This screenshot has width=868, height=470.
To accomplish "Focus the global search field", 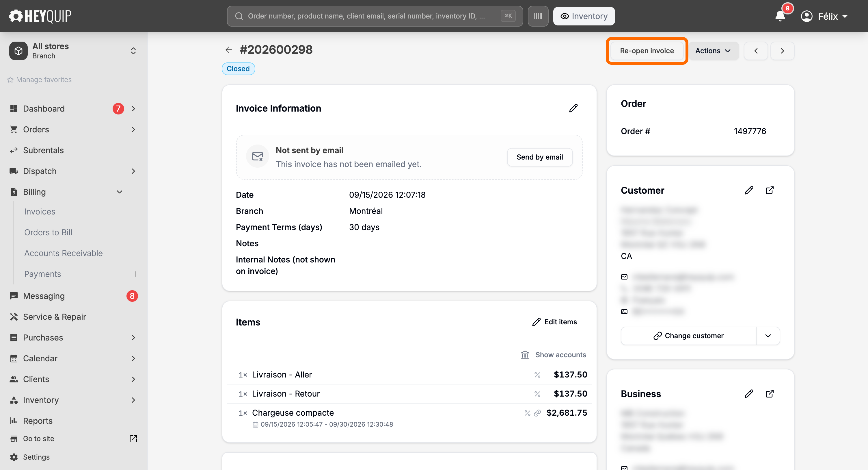I will coord(375,16).
